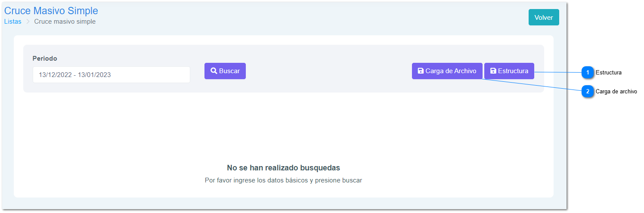Click the floppy disk icon in Carga de Archivo
The width and height of the screenshot is (644, 213).
click(421, 71)
